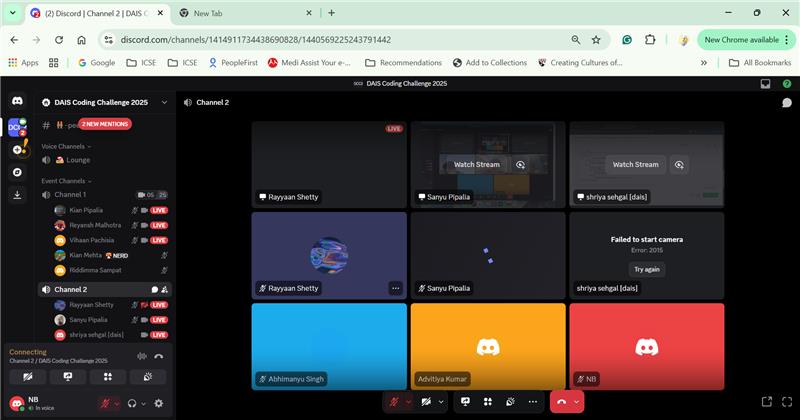The height and width of the screenshot is (420, 800).
Task: Open Chrome tab search dropdown
Action: coord(13,13)
